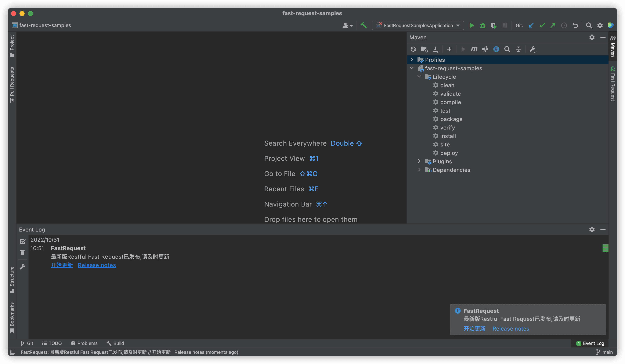The image size is (625, 364).
Task: Select the package lifecycle goal
Action: pos(451,119)
